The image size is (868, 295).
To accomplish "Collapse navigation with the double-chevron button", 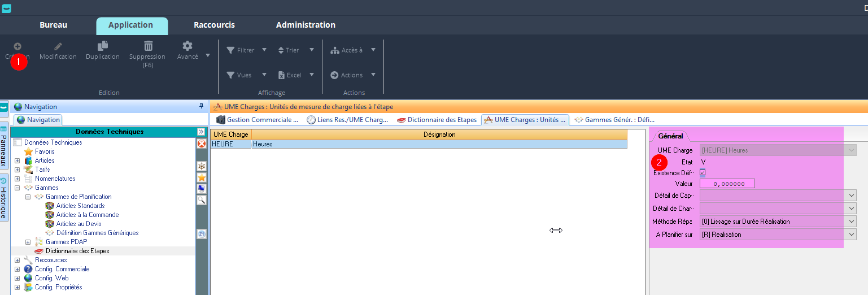I will 200,132.
